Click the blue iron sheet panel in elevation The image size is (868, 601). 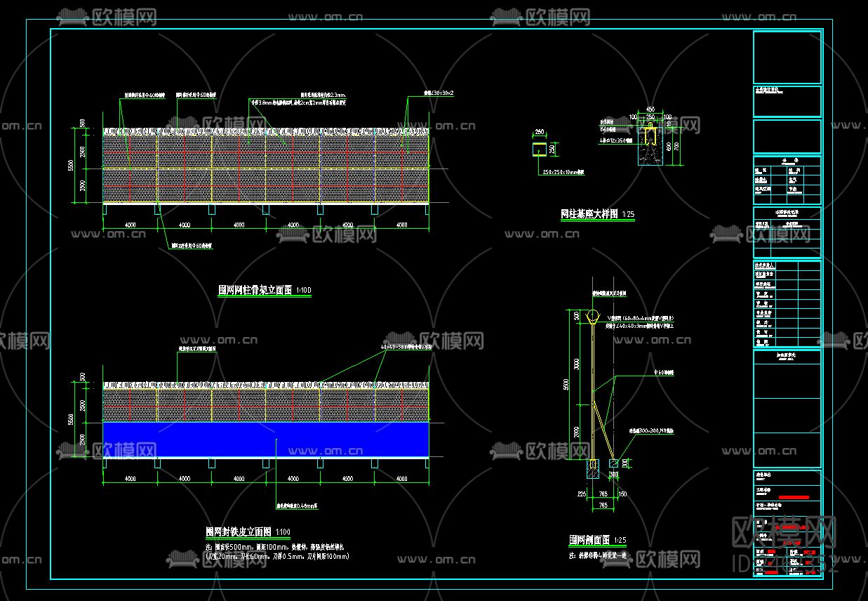266,440
